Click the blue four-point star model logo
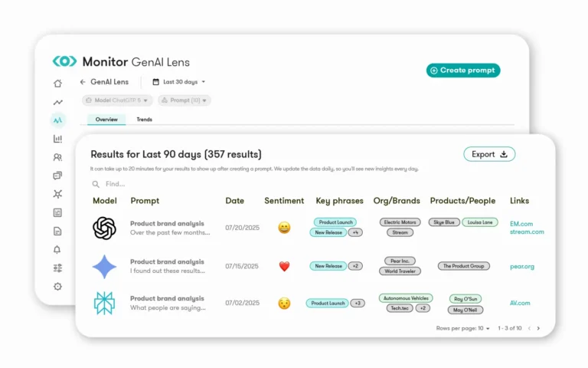Screen dimensions: 588x368 coord(104,266)
